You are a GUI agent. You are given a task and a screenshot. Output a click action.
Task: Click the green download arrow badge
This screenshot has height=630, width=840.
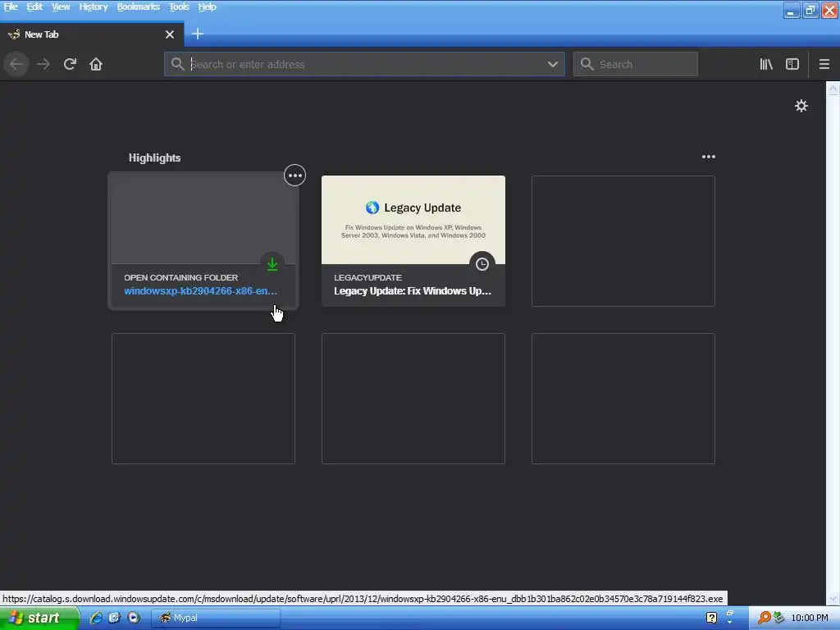272,263
